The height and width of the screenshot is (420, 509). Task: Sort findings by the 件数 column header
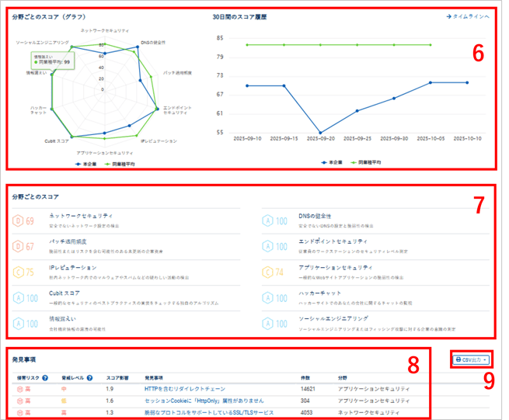[x=308, y=378]
